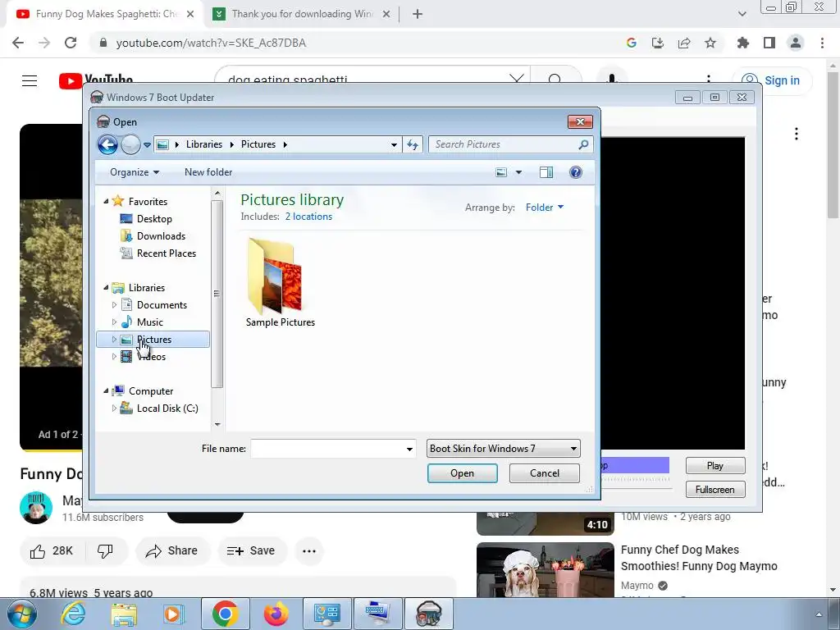840x630 pixels.
Task: Expand the Pictures library node
Action: pos(114,339)
